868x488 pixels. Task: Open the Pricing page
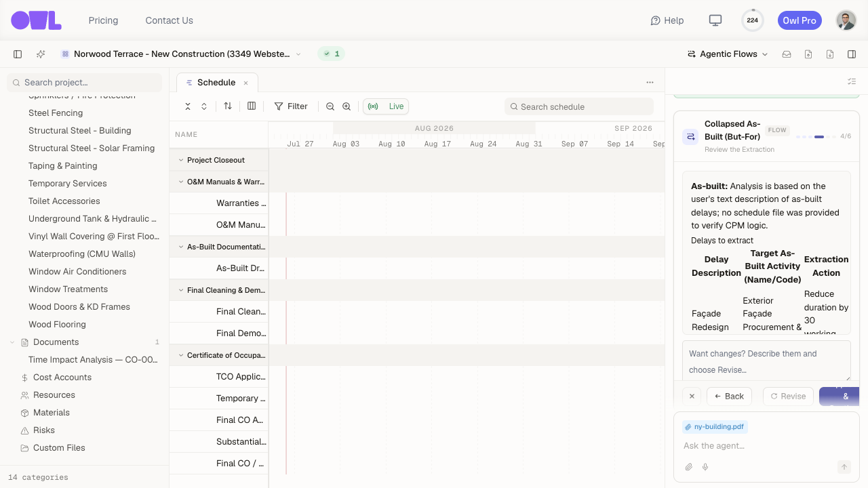(x=103, y=20)
